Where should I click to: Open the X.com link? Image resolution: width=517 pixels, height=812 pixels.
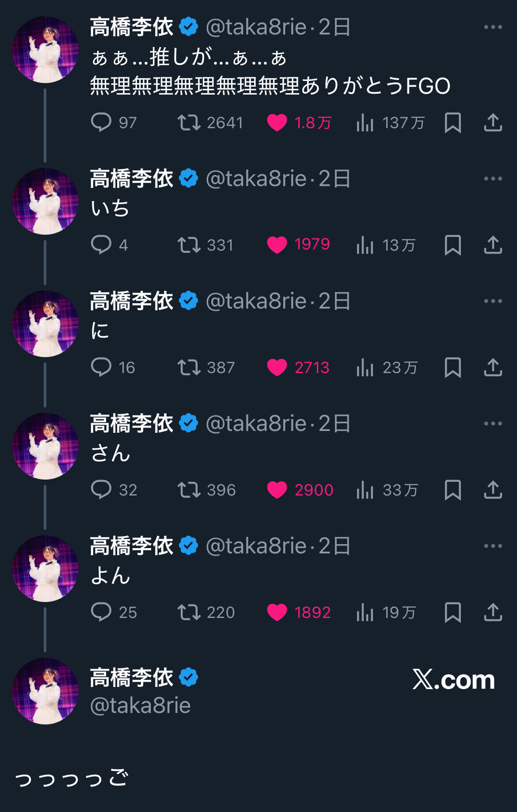tap(453, 679)
